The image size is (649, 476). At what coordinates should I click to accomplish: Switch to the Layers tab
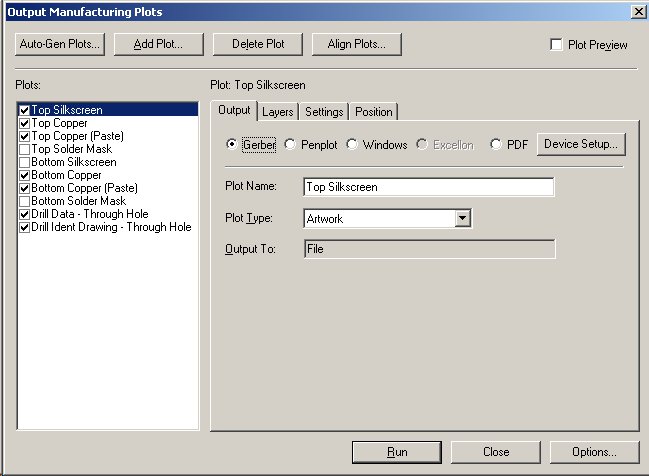278,112
